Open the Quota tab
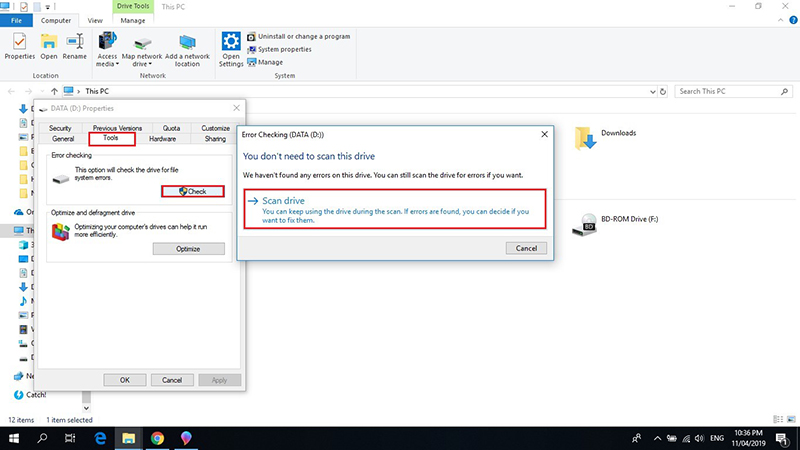Screen dimensions: 800x450 tap(171, 128)
